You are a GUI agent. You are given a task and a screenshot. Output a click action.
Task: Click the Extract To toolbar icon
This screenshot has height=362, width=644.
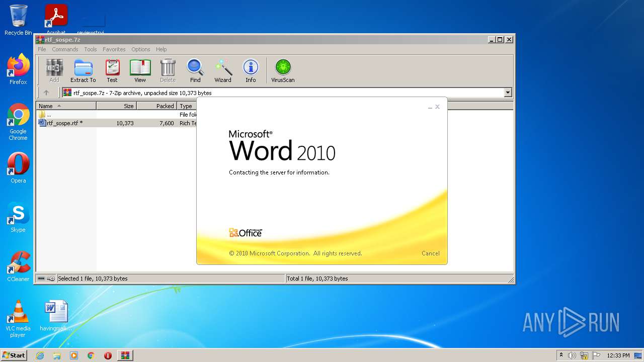point(83,71)
